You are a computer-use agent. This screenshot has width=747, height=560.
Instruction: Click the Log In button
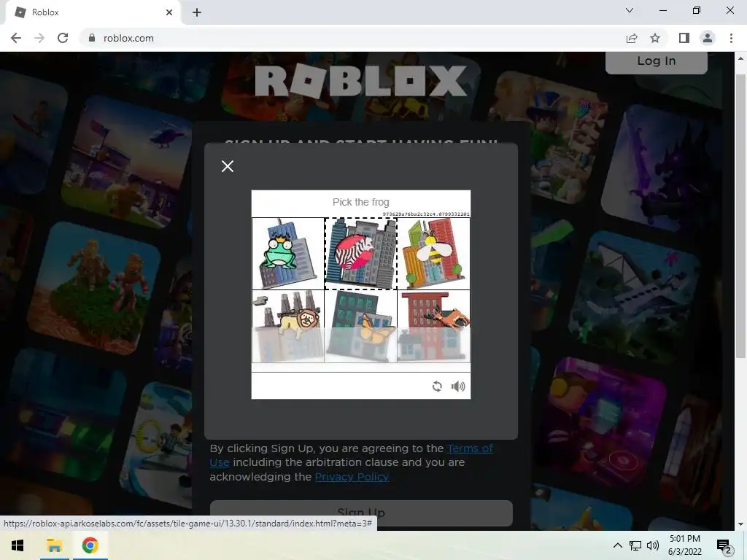656,62
